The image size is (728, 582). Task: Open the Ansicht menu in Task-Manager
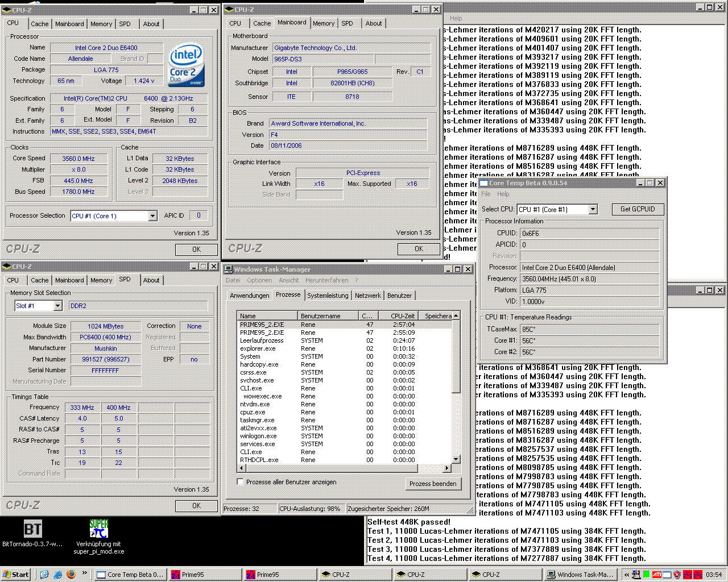click(x=288, y=280)
